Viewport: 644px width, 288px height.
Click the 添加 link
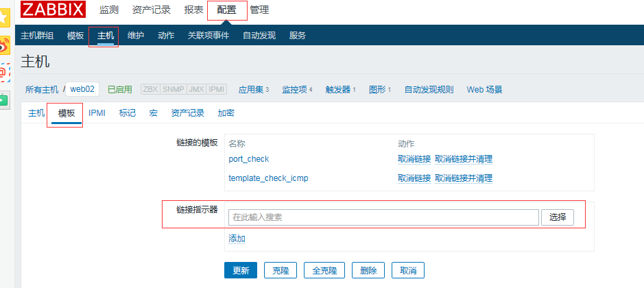pyautogui.click(x=237, y=239)
